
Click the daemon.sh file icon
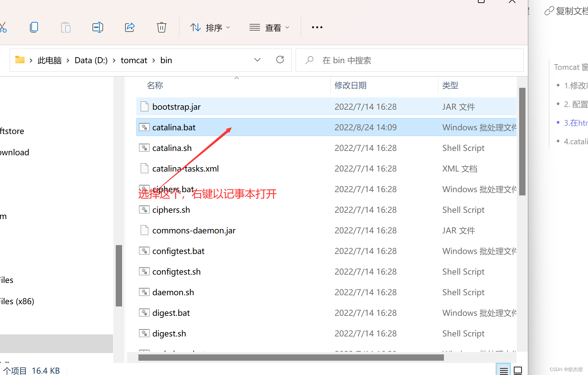(144, 292)
